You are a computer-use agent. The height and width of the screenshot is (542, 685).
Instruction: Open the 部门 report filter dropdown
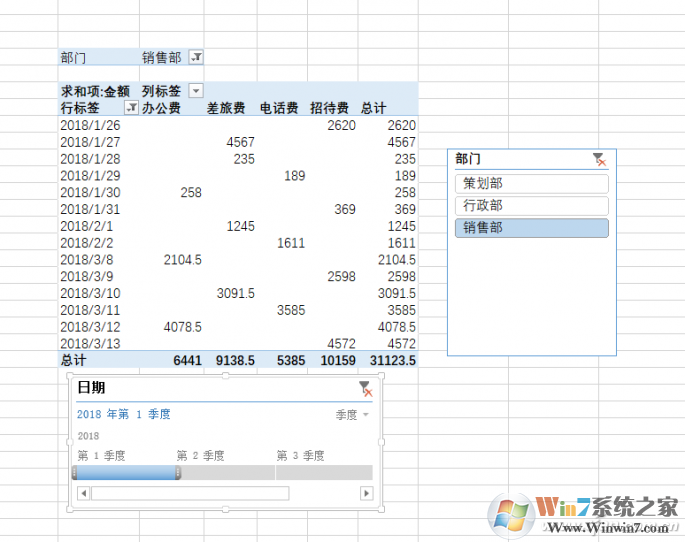[196, 57]
